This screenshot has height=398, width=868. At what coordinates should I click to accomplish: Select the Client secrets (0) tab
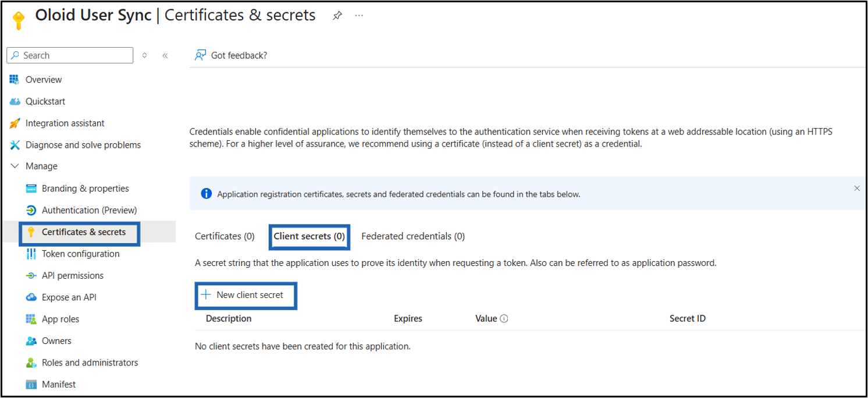[x=309, y=236]
